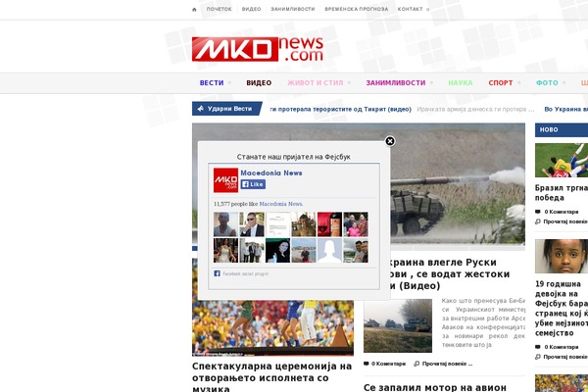Open the Во Украина ticker headline
Viewport: 588px width, 392px height.
pos(565,109)
